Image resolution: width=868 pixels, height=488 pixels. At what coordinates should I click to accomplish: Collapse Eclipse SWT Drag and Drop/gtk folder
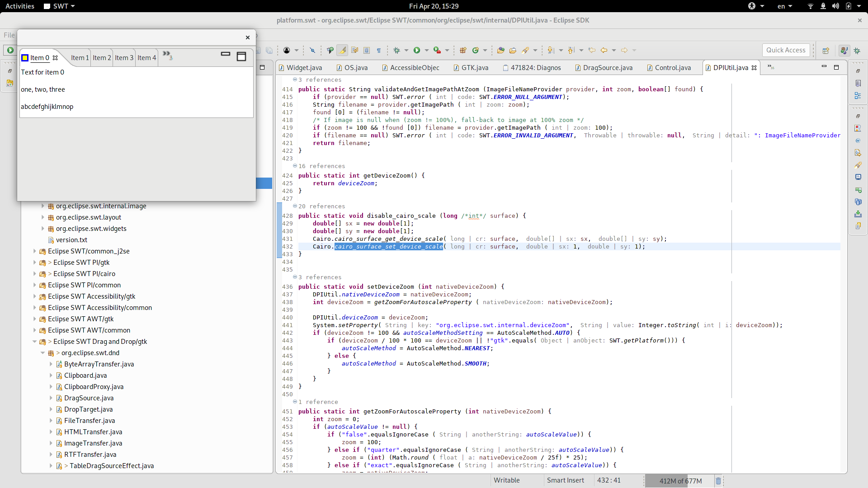click(x=35, y=341)
